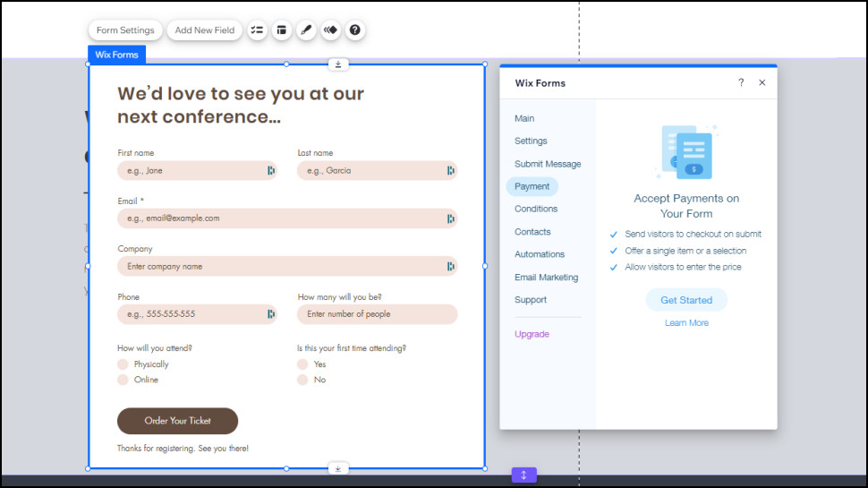Open the manage fields checklist icon
Viewport: 868px width, 488px height.
[x=257, y=30]
